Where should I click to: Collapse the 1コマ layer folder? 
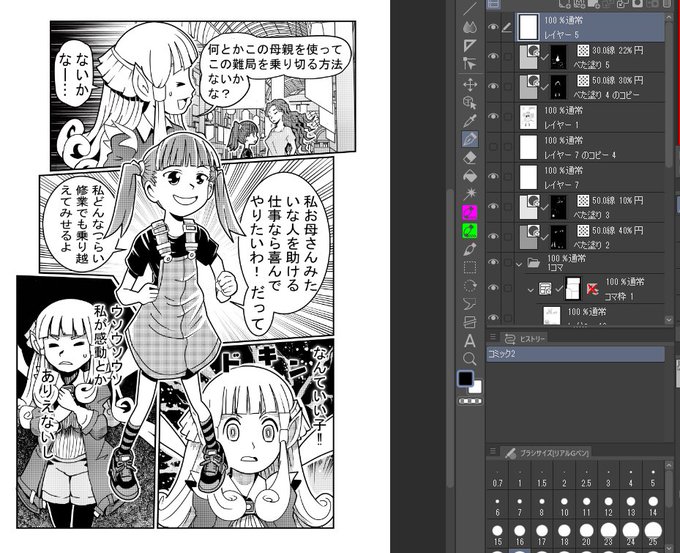click(x=519, y=264)
